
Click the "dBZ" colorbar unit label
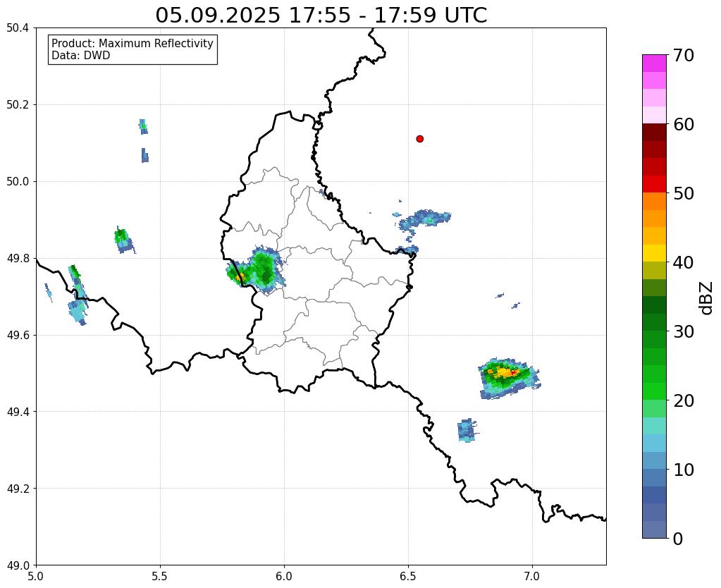click(707, 298)
